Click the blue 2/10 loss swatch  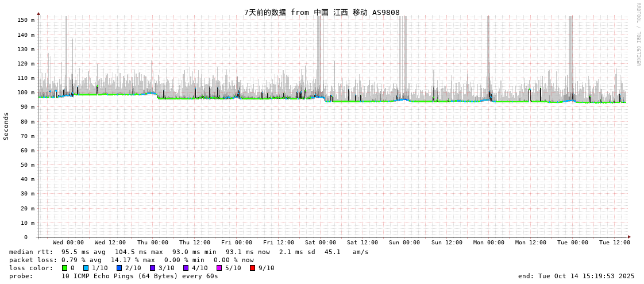[x=119, y=268]
